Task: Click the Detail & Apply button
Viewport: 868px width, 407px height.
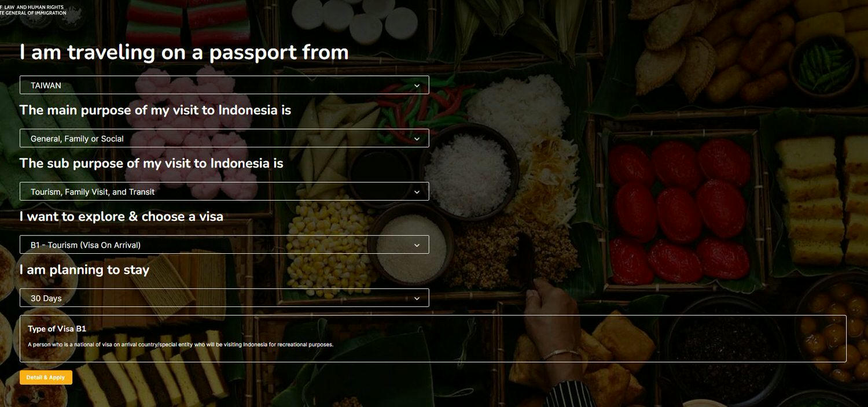Action: pyautogui.click(x=46, y=378)
